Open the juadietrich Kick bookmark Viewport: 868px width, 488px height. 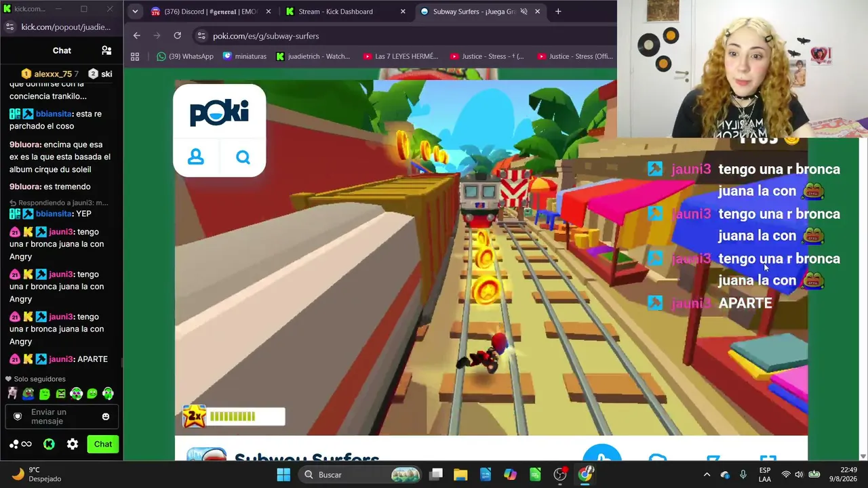pos(313,56)
